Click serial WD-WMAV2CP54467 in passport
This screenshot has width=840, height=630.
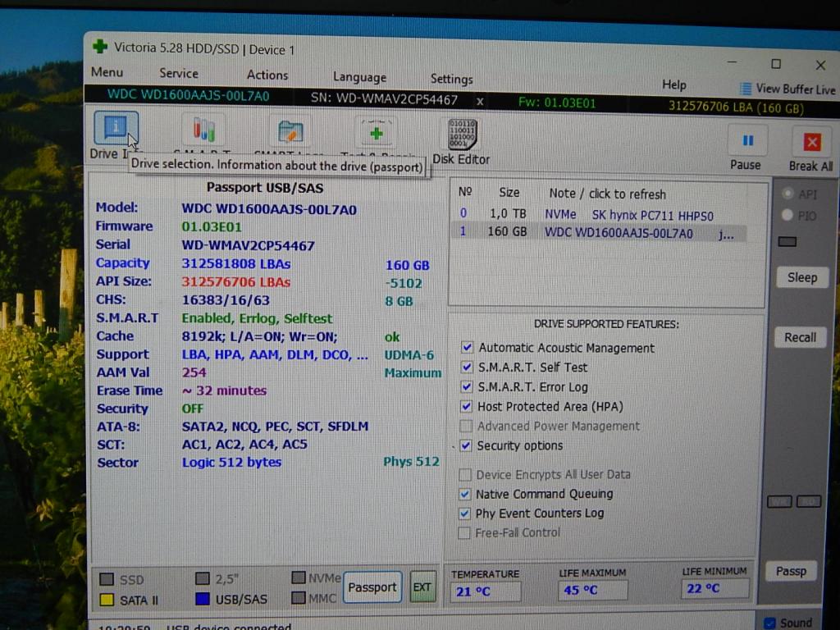[248, 245]
